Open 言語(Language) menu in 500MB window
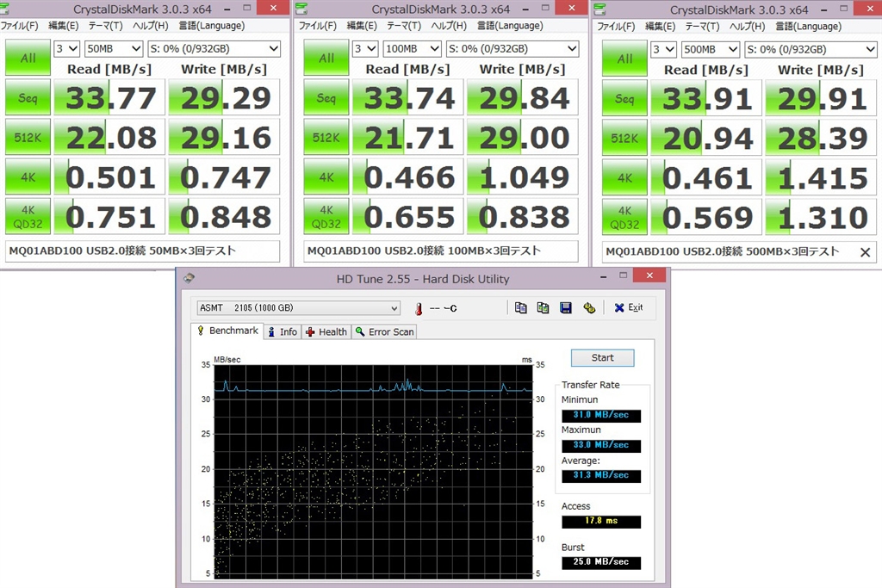Screen dimensions: 882x588 808,27
